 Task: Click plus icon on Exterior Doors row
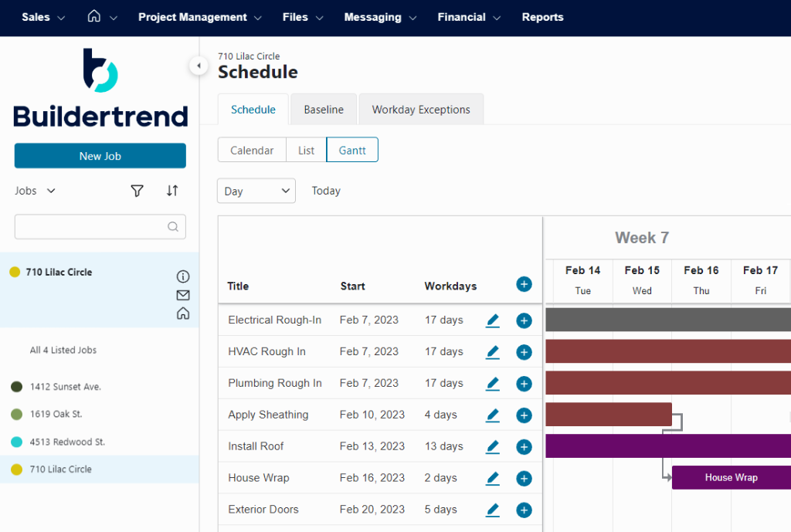click(x=524, y=510)
